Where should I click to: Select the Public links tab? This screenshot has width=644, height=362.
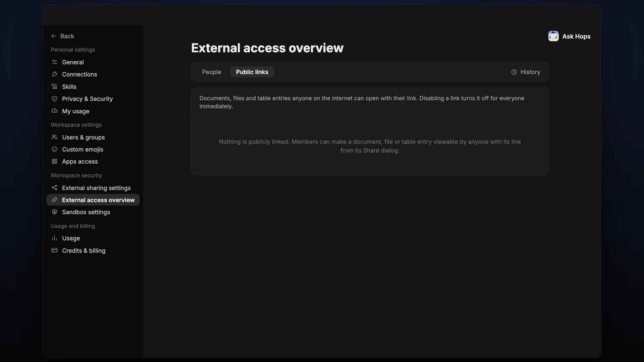(252, 72)
